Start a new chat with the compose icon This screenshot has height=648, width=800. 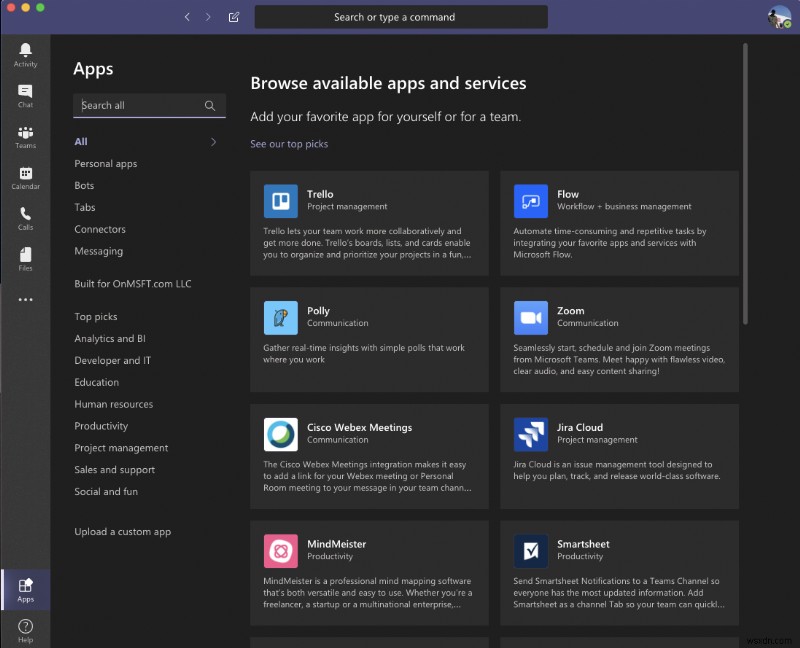coord(234,16)
